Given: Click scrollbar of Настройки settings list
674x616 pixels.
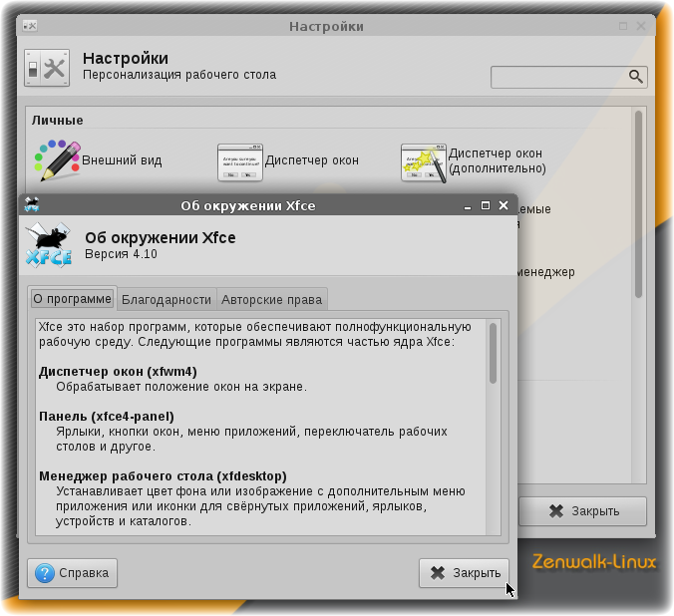Looking at the screenshot, I should (x=638, y=204).
